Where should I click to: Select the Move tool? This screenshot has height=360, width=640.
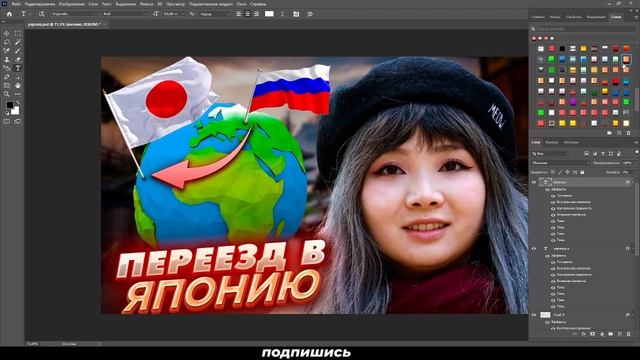(7, 33)
